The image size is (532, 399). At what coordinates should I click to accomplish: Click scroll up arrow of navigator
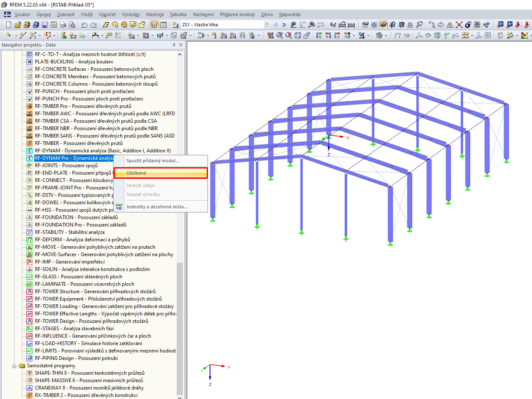pyautogui.click(x=180, y=54)
